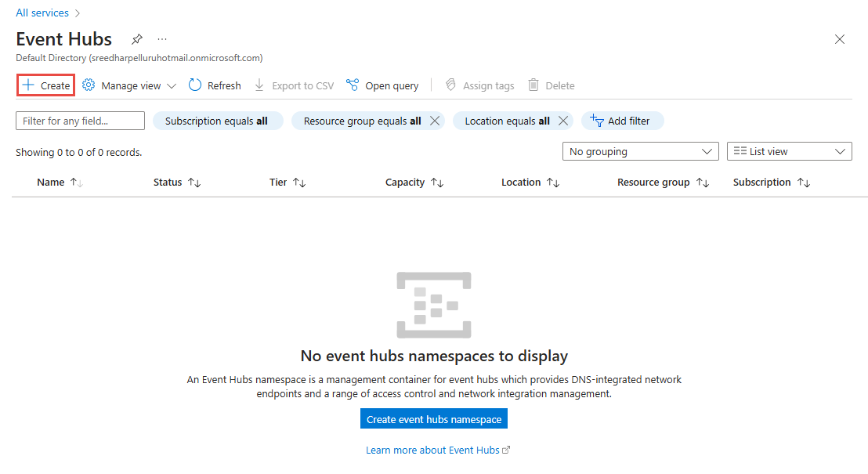Open the ellipsis more options menu

162,39
